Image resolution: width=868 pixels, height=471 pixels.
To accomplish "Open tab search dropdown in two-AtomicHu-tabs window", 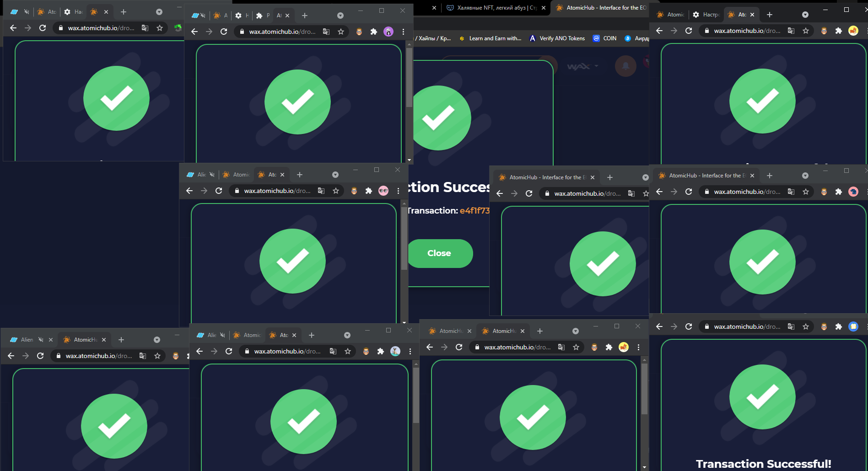I will [576, 331].
